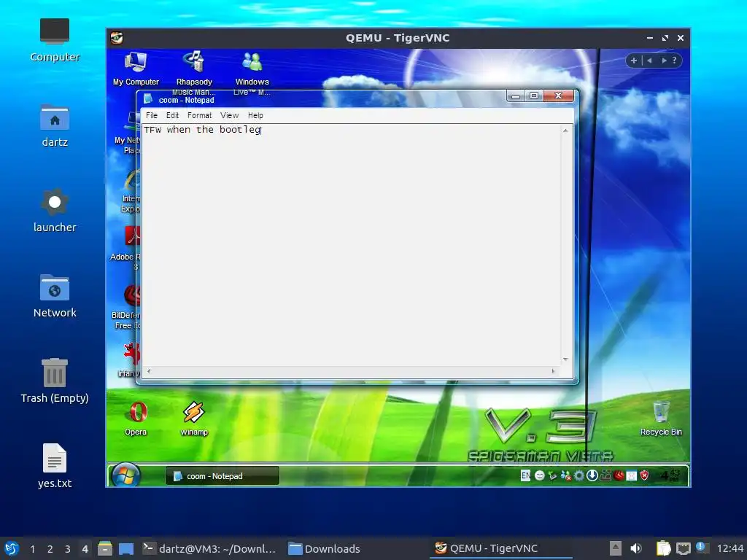Switch to the Downloads window task
Screen dimensions: 747x560
click(x=325, y=548)
